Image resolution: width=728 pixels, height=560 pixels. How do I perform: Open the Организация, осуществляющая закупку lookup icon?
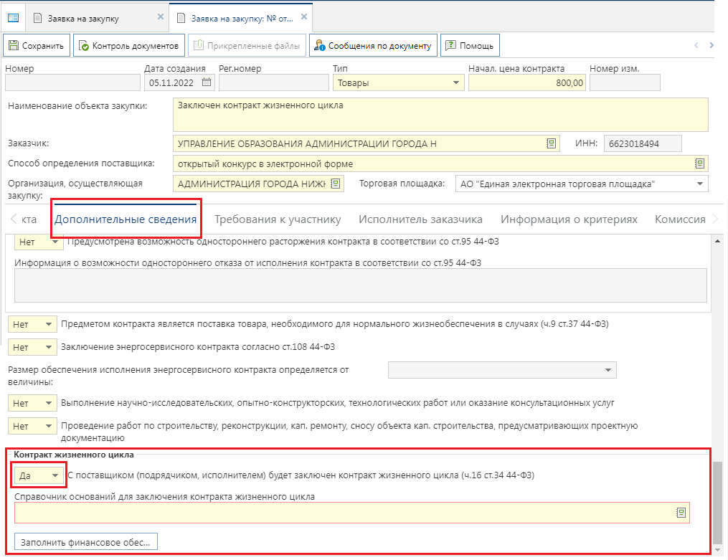[x=335, y=184]
